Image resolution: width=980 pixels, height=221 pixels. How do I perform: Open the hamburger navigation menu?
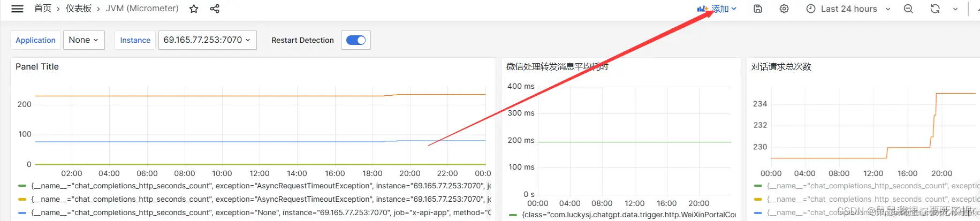[17, 9]
